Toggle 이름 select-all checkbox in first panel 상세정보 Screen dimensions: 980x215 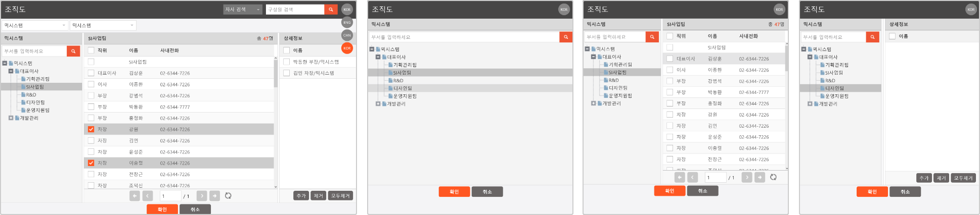tap(286, 50)
